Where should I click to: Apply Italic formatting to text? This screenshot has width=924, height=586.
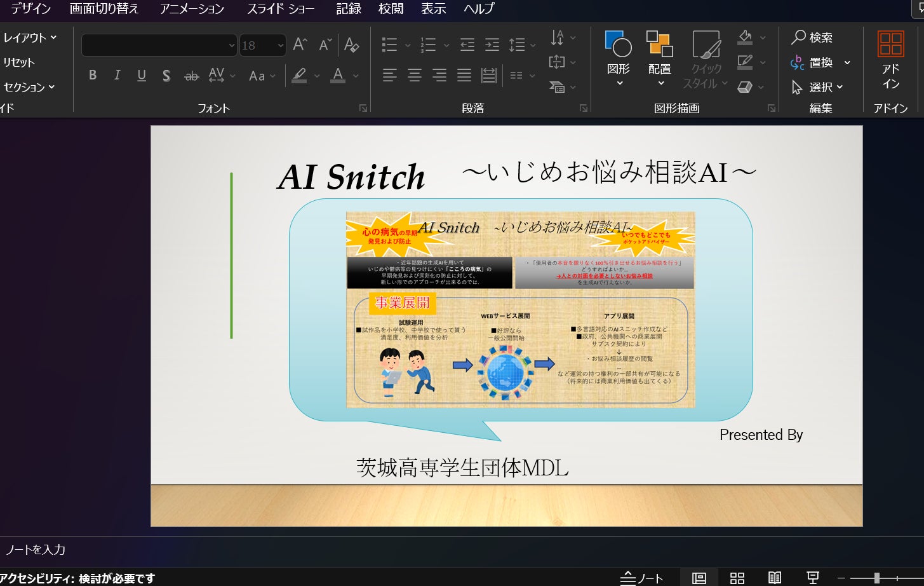[x=117, y=76]
